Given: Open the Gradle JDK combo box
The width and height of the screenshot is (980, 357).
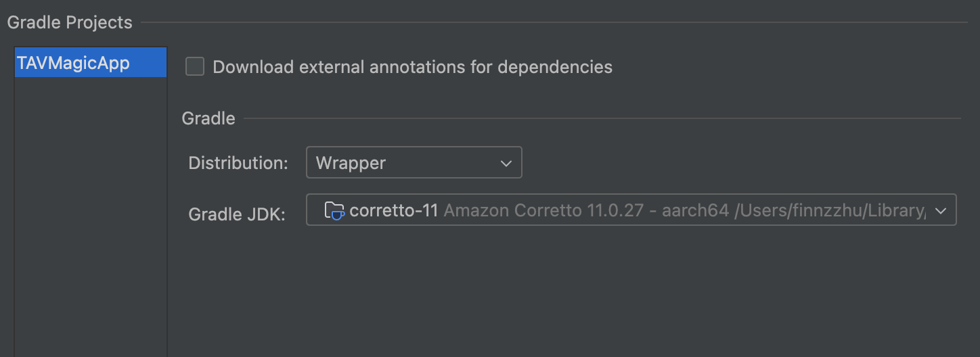Looking at the screenshot, I should tap(631, 210).
